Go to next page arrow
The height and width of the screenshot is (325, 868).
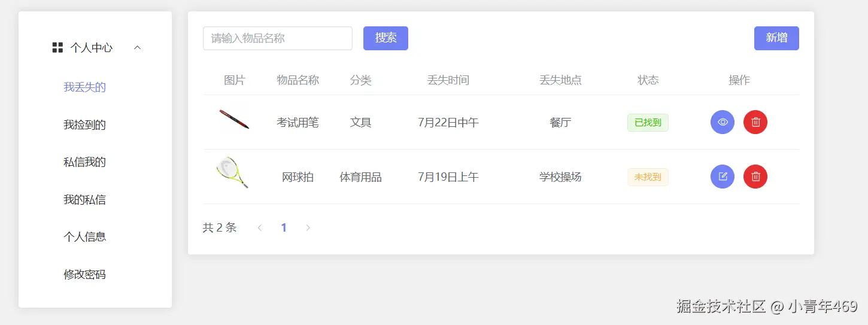pyautogui.click(x=308, y=228)
